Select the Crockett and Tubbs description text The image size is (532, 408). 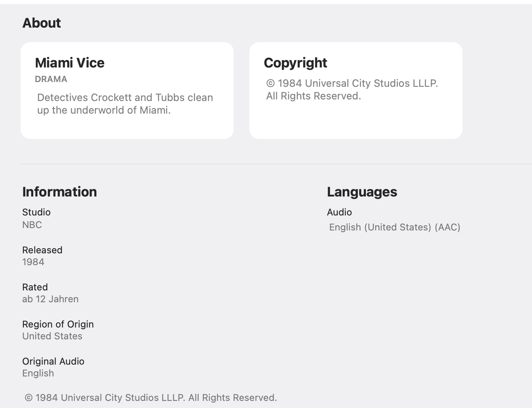pyautogui.click(x=125, y=104)
